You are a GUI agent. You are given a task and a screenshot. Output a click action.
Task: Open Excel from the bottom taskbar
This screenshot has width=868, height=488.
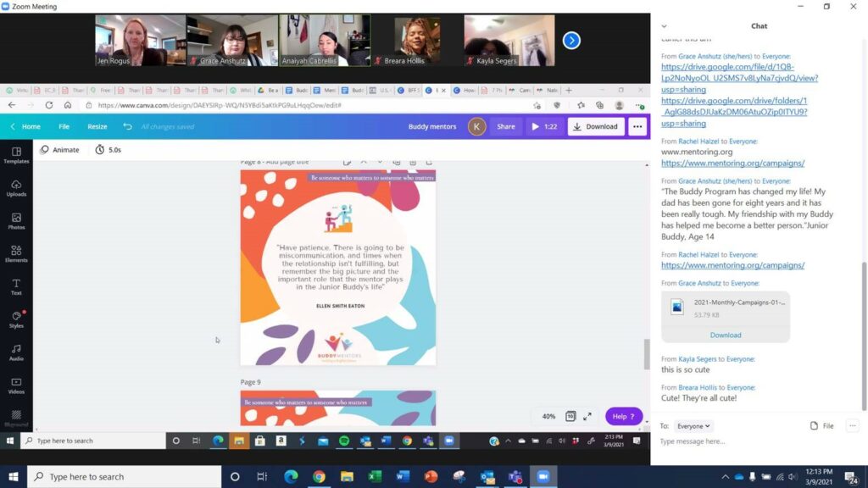coord(375,476)
